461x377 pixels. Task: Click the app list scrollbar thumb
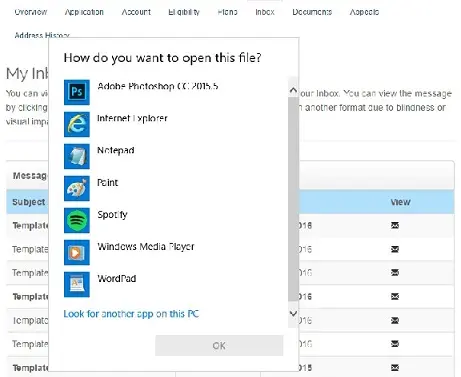[293, 199]
